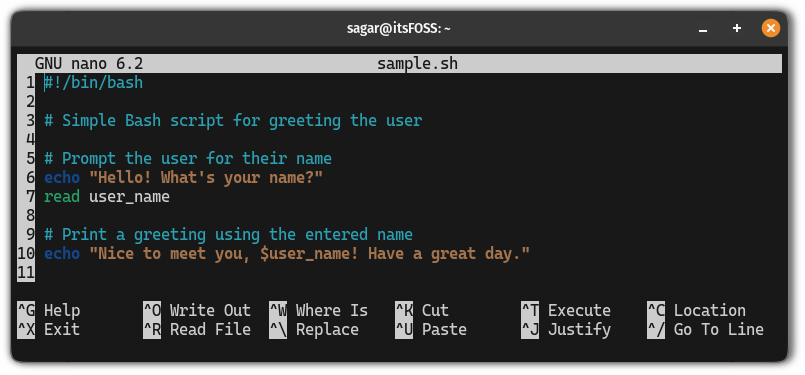Close the terminal with orange X button
The image size is (805, 375).
771,28
